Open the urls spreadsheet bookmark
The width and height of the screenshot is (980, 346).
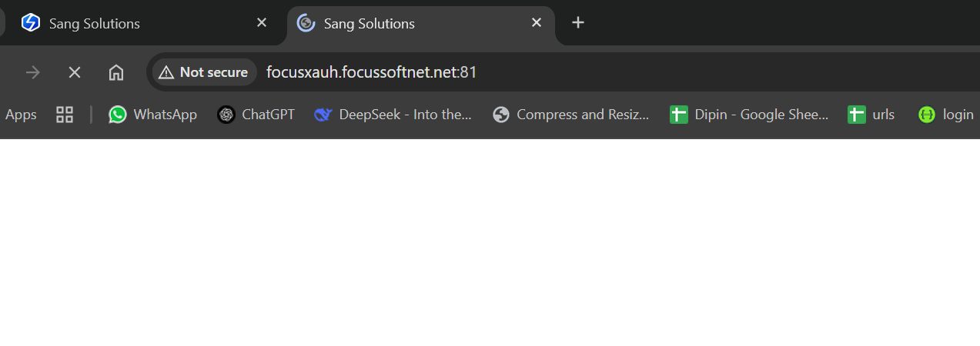[x=871, y=115]
